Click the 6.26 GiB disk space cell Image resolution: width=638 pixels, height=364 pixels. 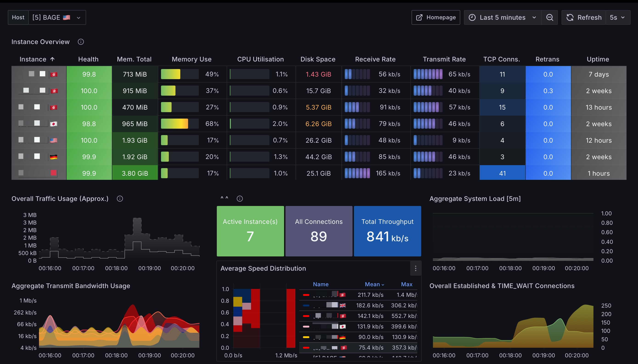[x=318, y=124]
